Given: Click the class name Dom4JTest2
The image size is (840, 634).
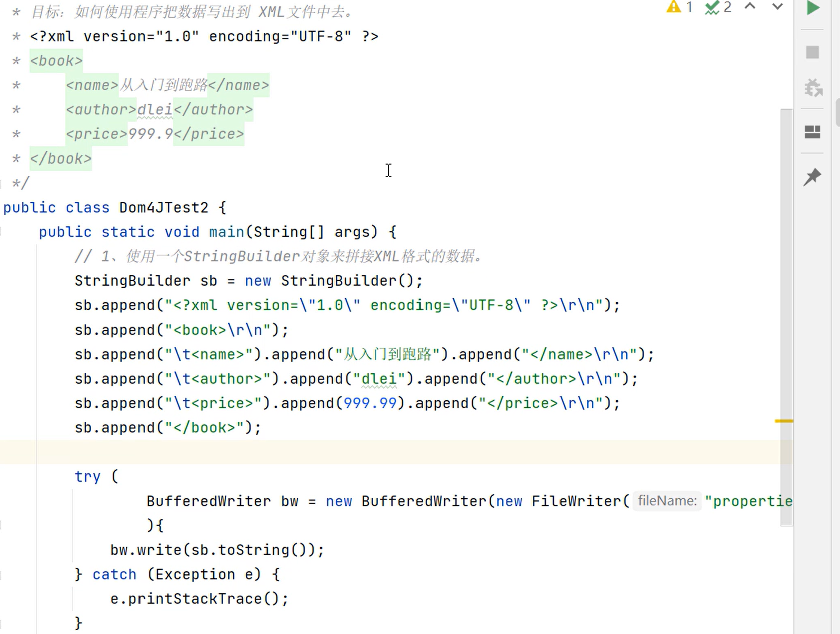Looking at the screenshot, I should pyautogui.click(x=164, y=208).
